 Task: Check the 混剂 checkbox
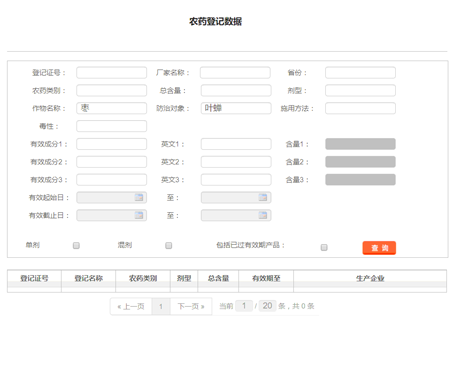click(x=169, y=246)
